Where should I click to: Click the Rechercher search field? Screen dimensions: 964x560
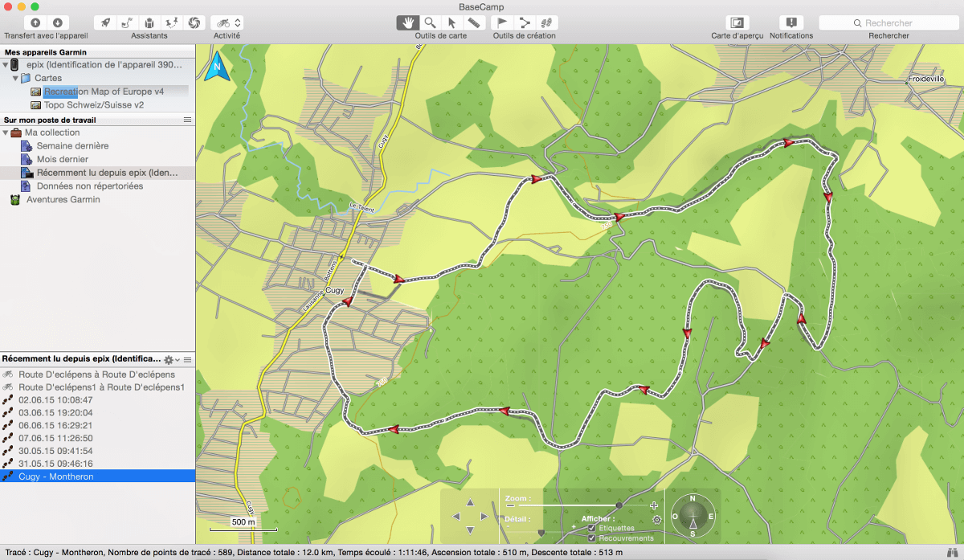click(x=889, y=23)
